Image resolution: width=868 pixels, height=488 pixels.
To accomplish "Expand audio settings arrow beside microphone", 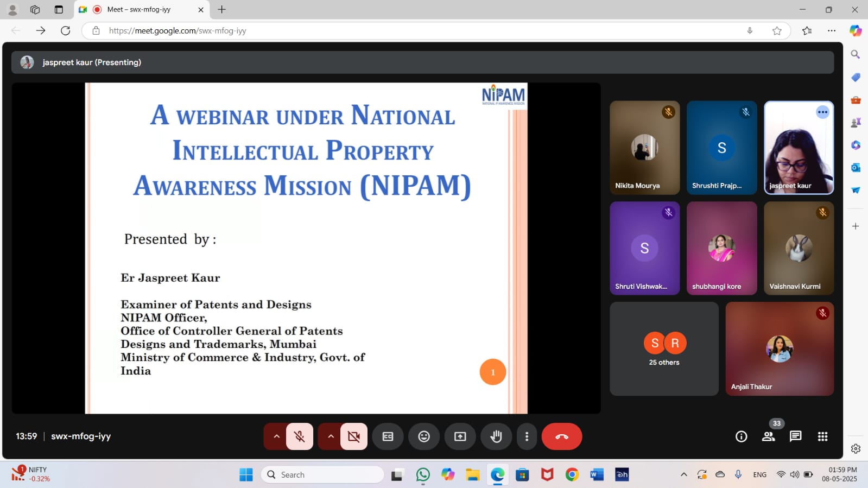I will pos(276,436).
